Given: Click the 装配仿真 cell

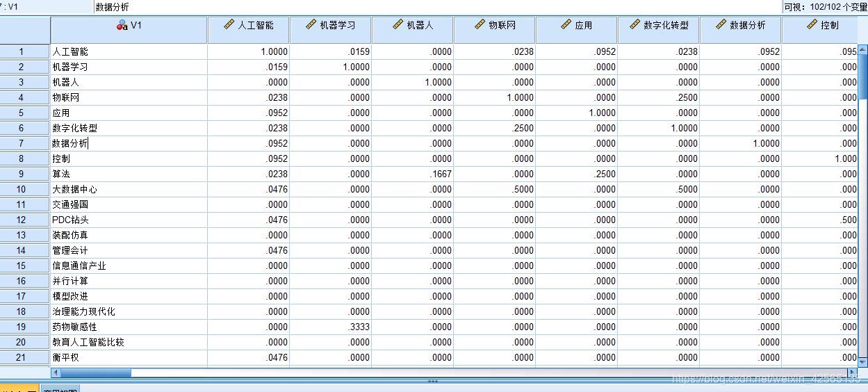Looking at the screenshot, I should 129,235.
